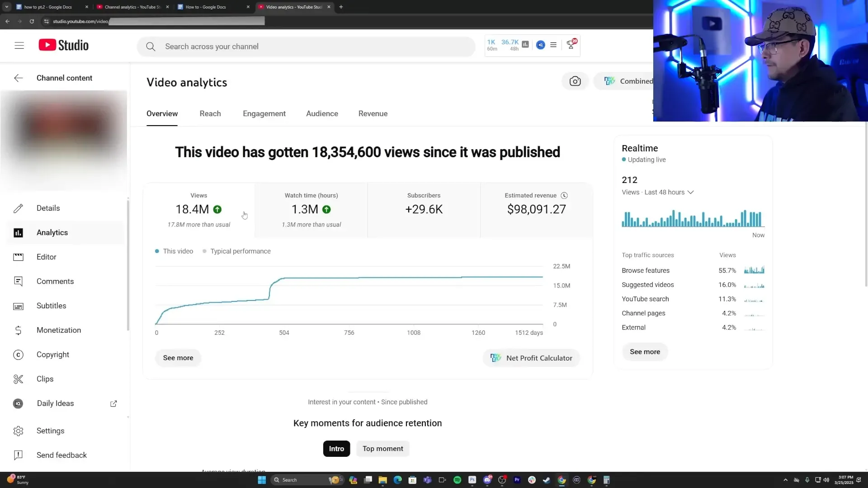This screenshot has height=488, width=868.
Task: Click the camera screenshot icon button
Action: pyautogui.click(x=575, y=81)
